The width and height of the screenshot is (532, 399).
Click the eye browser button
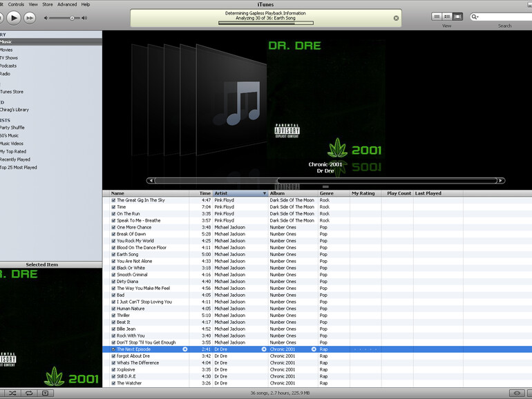click(x=517, y=393)
